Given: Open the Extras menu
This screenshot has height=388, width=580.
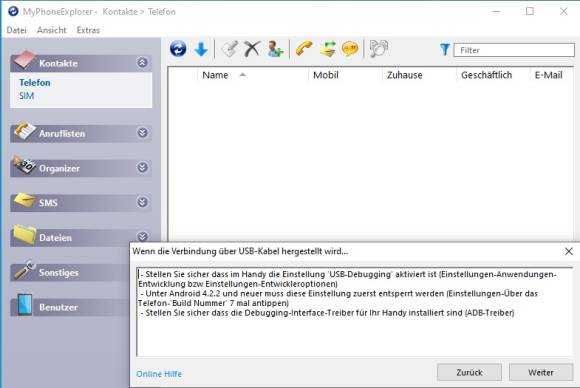Looking at the screenshot, I should click(88, 30).
